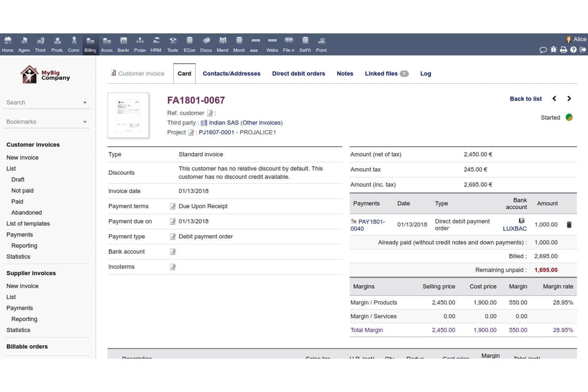Edit the Payment due on date
The height and width of the screenshot is (392, 588).
[x=173, y=222]
